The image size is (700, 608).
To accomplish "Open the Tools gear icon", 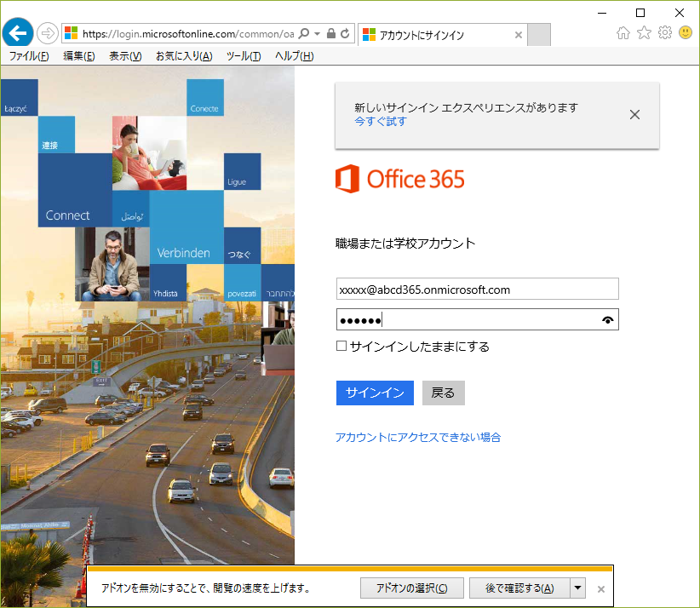I will tap(665, 32).
